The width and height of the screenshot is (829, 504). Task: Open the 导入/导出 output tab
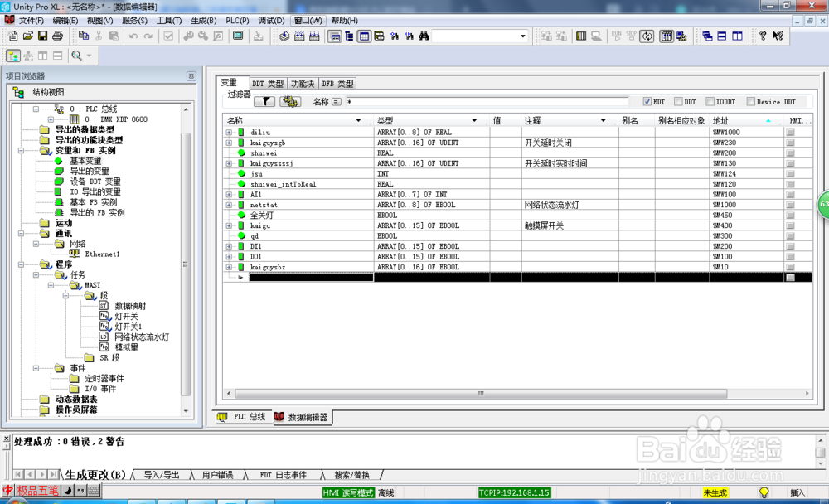point(162,475)
